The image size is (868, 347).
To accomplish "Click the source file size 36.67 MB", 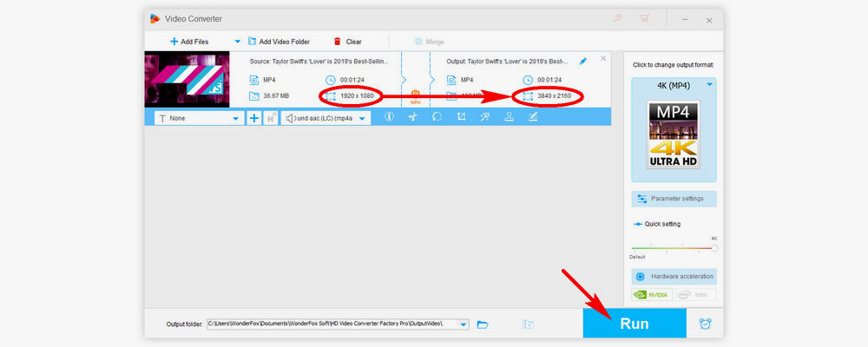I will 276,95.
